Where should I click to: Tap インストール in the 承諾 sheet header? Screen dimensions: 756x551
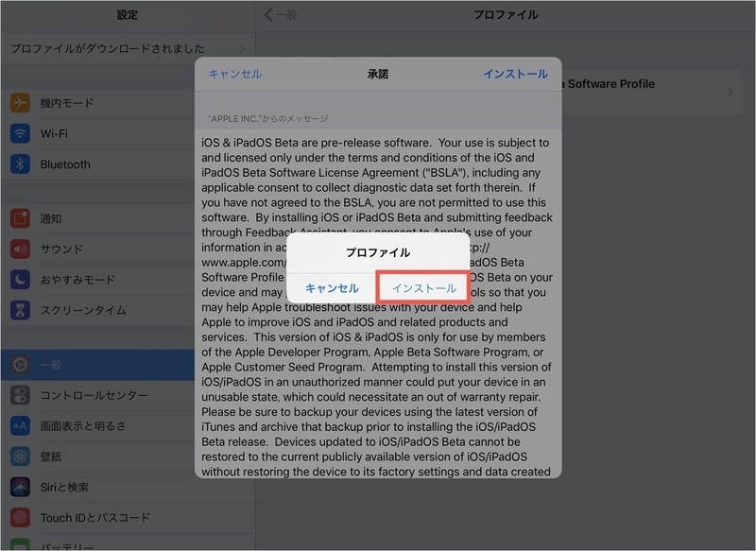coord(515,74)
